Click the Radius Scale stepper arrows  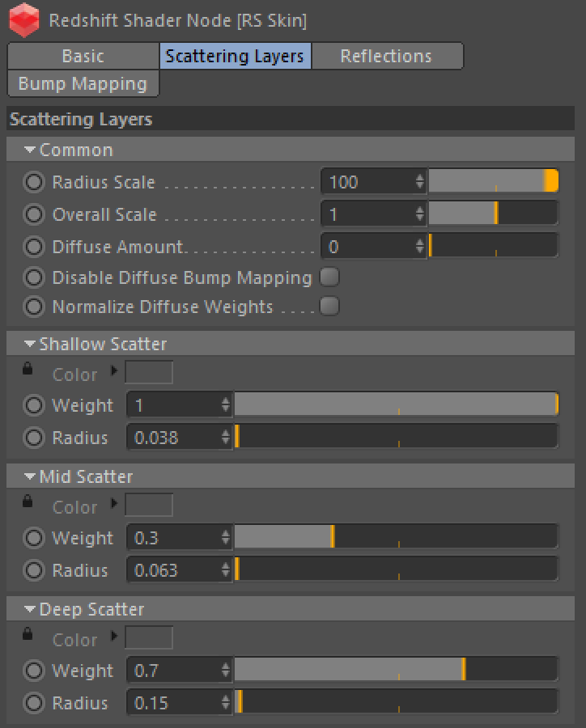point(420,181)
